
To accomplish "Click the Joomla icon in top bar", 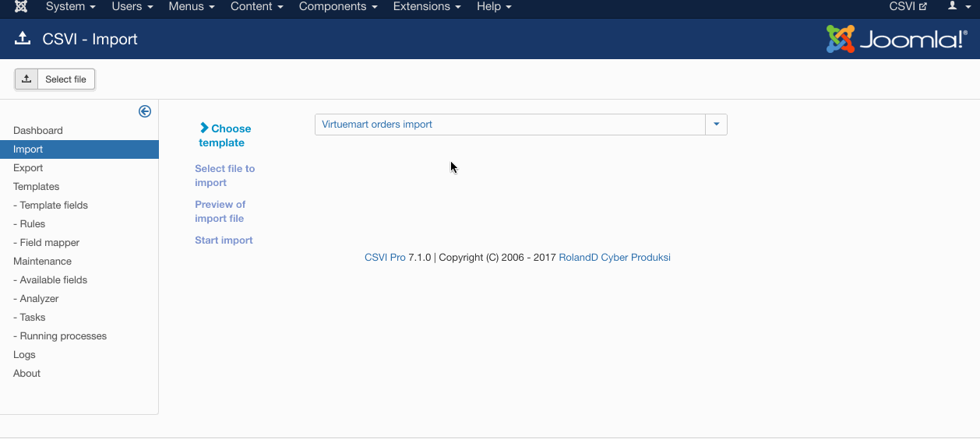I will point(21,6).
